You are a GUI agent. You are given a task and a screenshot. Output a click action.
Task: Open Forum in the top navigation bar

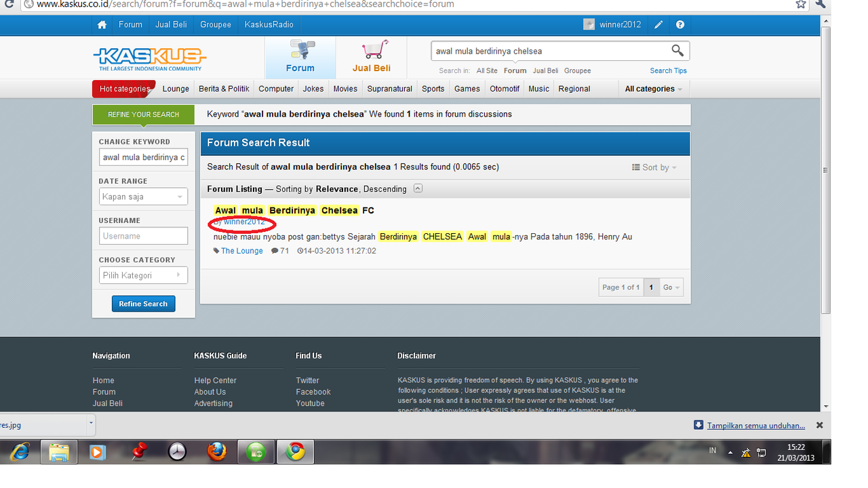coord(130,24)
